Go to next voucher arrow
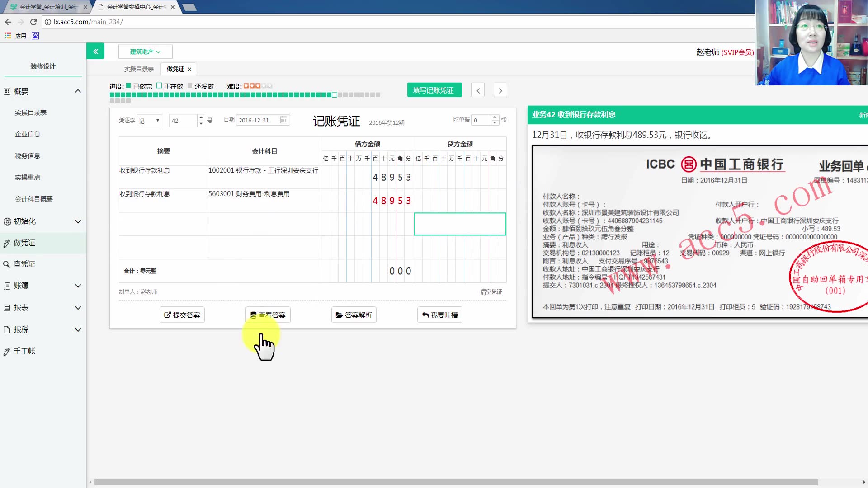868x488 pixels. click(500, 90)
